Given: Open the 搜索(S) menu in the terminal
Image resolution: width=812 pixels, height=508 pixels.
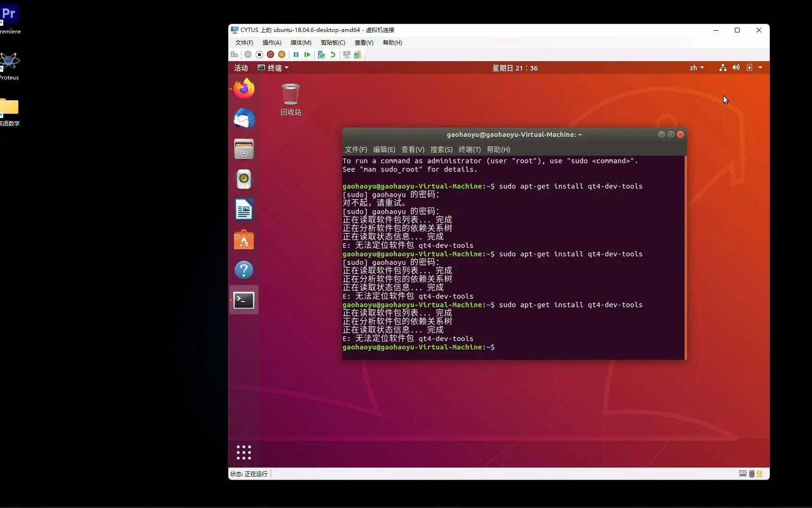Looking at the screenshot, I should coord(441,149).
